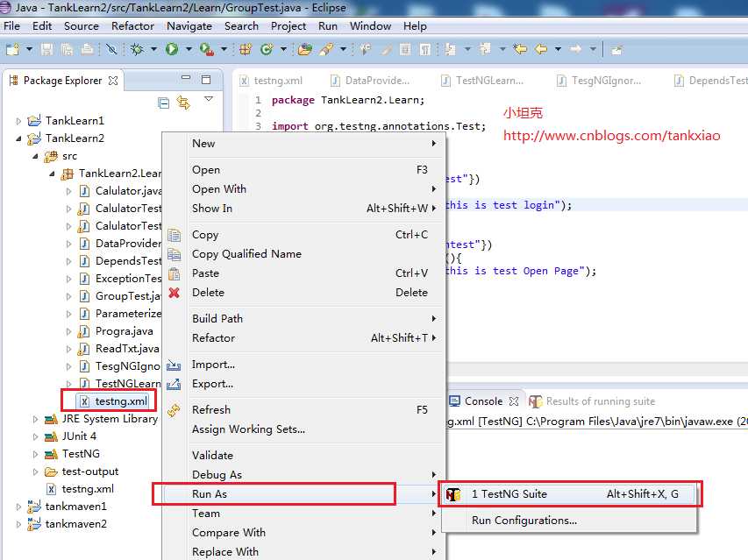The width and height of the screenshot is (748, 560).
Task: Collapse the TankLearn2 project node
Action: coord(18,138)
